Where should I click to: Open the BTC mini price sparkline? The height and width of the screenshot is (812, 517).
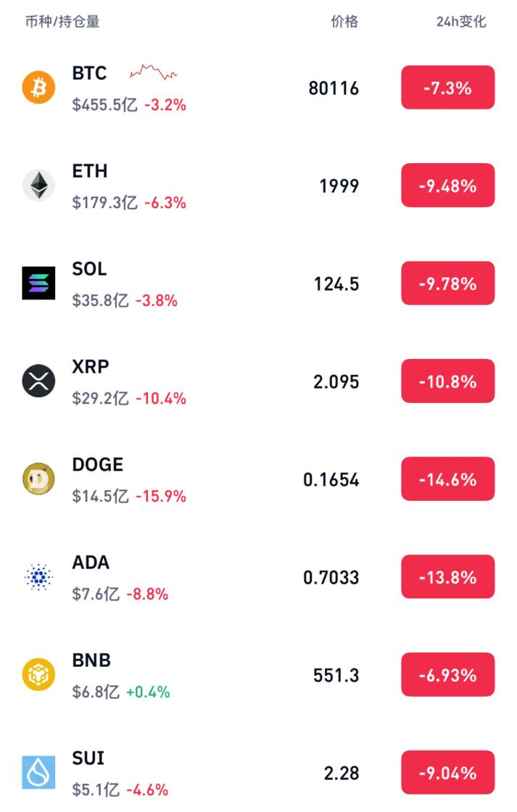click(153, 72)
